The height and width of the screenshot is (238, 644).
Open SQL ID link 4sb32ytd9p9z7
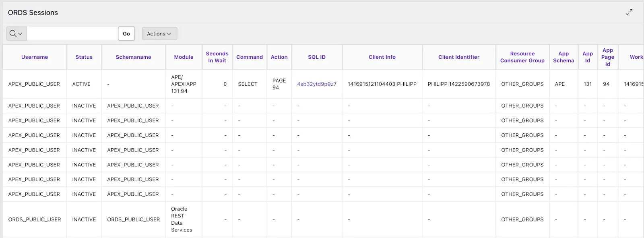(316, 84)
